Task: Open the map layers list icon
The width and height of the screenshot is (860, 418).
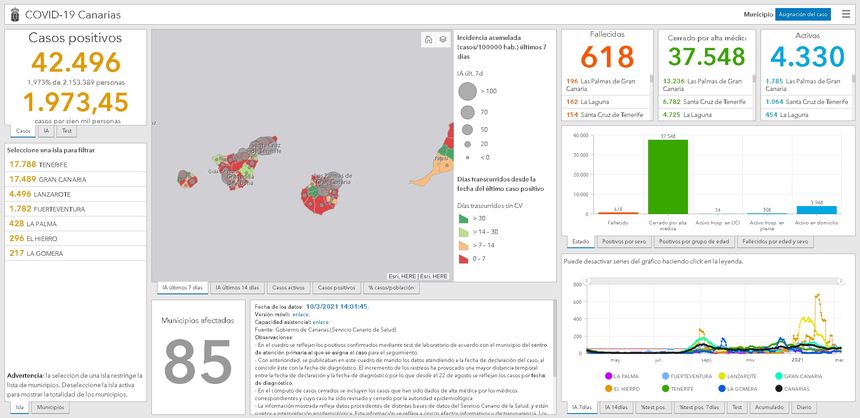Action: pos(442,39)
